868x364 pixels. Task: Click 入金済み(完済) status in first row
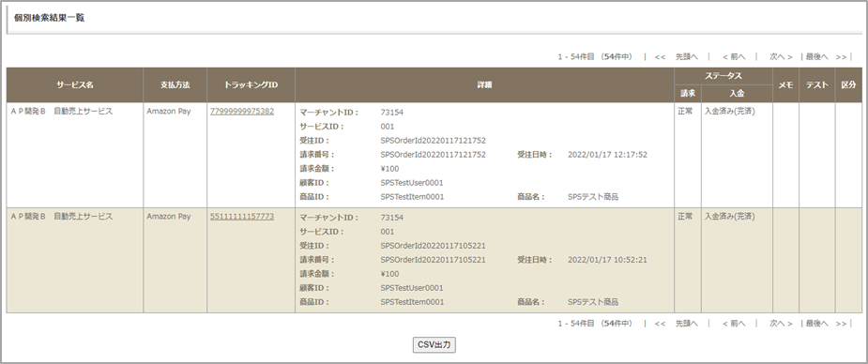click(x=730, y=112)
